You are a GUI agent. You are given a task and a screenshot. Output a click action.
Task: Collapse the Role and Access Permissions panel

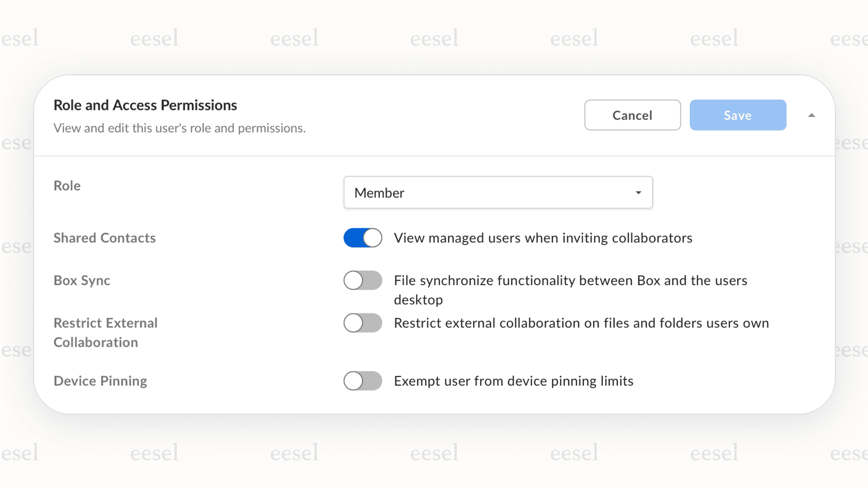click(x=811, y=115)
